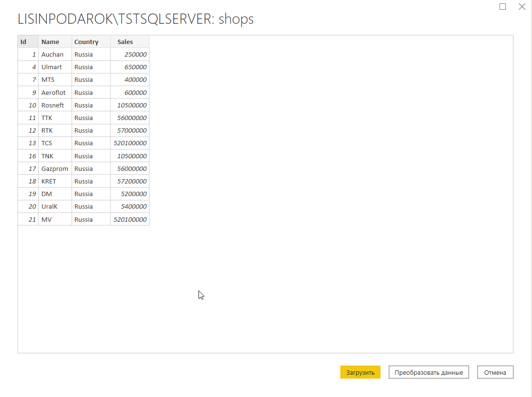The image size is (532, 397).
Task: Select the Sales column header
Action: [130, 42]
